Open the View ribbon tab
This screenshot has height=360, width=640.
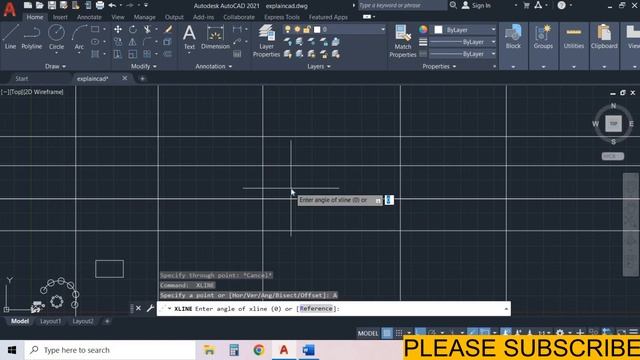(x=118, y=17)
